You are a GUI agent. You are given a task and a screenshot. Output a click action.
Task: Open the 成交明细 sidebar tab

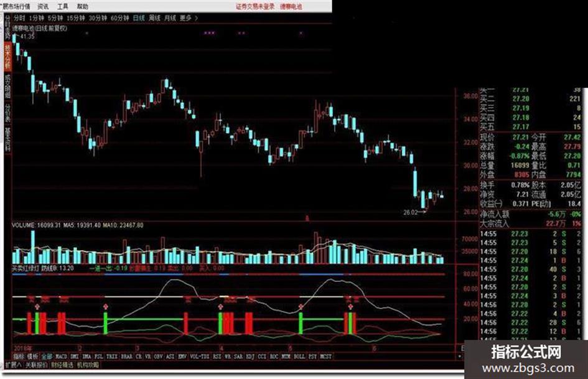[7, 87]
